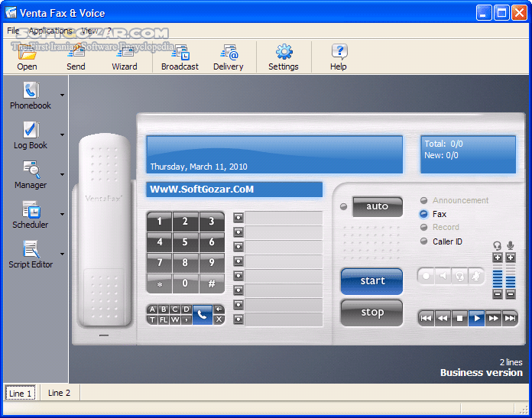Click the # key on the keypad
This screenshot has height=418, width=532.
click(x=212, y=283)
